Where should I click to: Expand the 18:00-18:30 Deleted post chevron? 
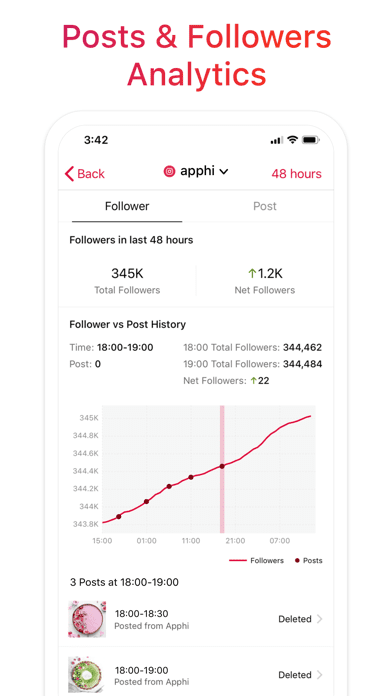pyautogui.click(x=320, y=619)
